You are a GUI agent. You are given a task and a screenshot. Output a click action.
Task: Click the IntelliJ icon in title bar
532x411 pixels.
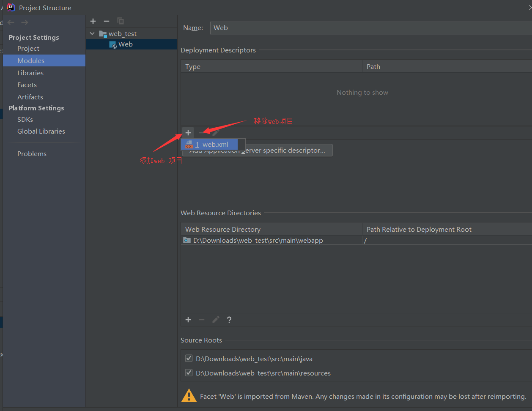11,7
